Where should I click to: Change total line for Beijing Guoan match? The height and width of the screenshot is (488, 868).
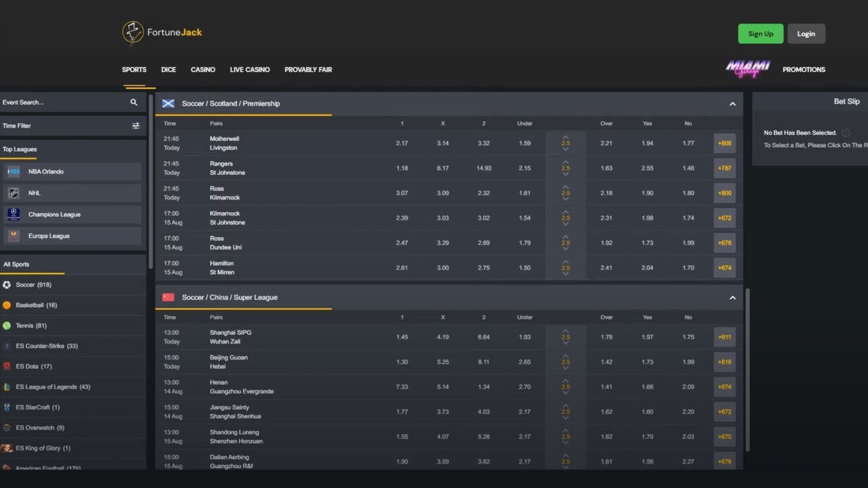point(566,362)
